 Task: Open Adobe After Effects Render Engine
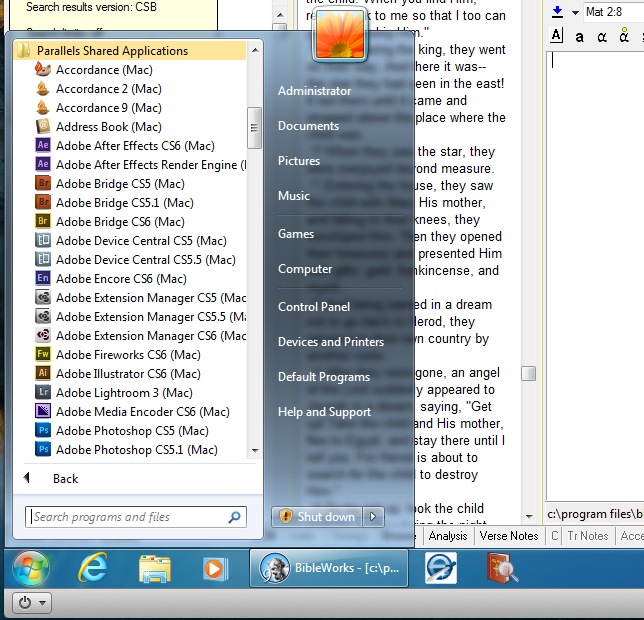pos(140,165)
